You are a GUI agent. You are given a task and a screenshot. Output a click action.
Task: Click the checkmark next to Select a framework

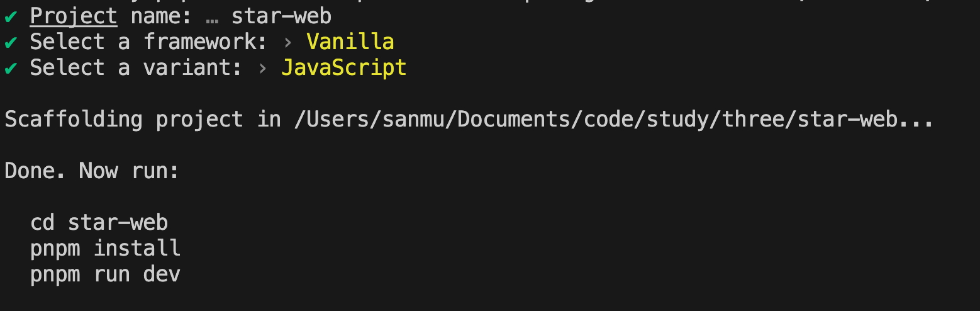(x=11, y=43)
